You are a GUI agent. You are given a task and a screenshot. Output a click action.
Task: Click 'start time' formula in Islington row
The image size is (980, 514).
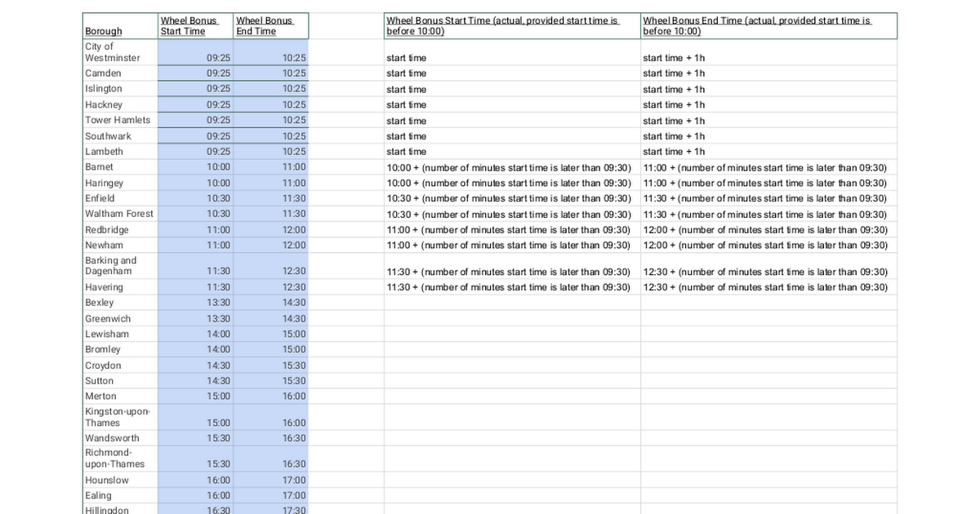(x=512, y=89)
